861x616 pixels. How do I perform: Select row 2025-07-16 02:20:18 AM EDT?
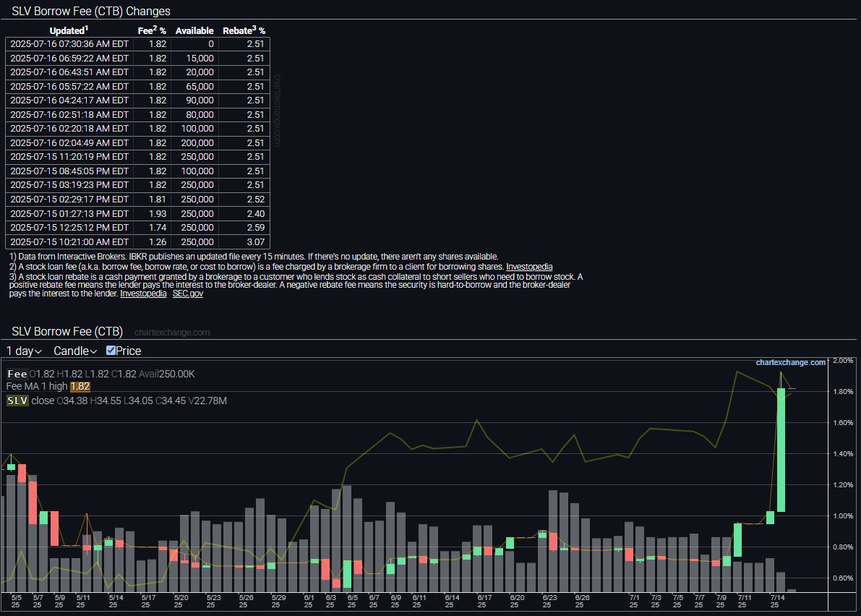[x=138, y=129]
